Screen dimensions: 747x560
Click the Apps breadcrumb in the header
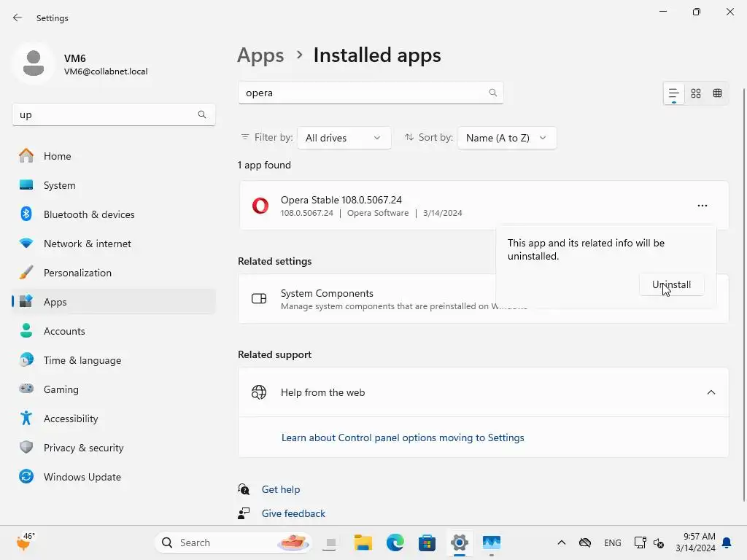pyautogui.click(x=260, y=55)
